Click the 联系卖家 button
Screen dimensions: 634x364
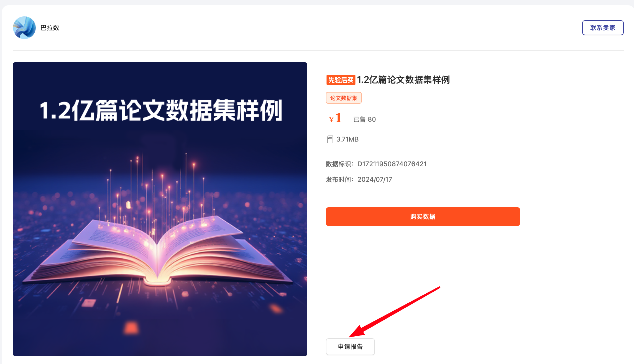click(603, 28)
